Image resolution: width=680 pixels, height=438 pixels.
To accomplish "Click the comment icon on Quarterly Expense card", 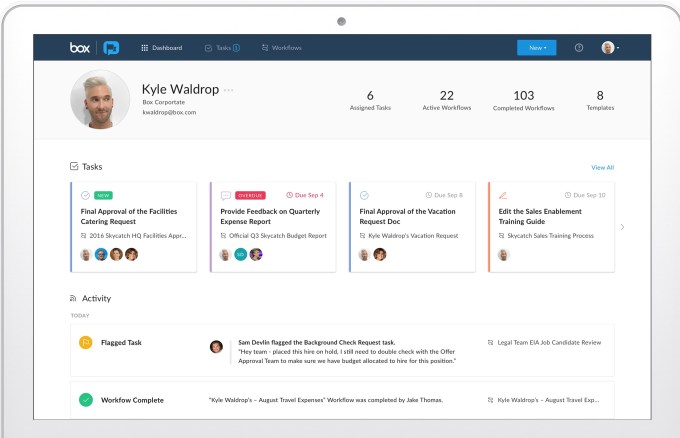I will tap(226, 196).
